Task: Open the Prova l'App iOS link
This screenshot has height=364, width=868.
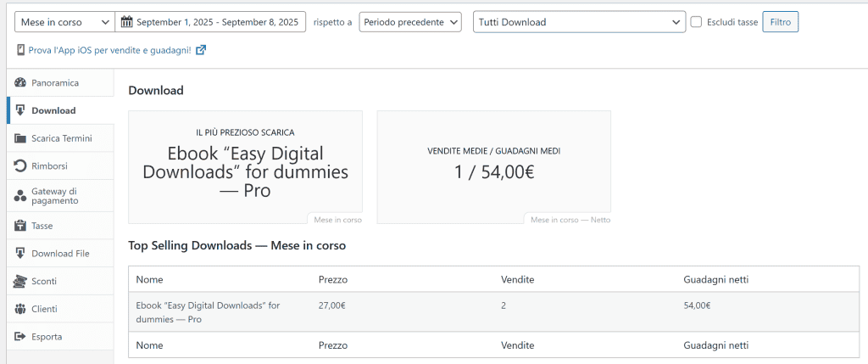Action: pos(110,50)
